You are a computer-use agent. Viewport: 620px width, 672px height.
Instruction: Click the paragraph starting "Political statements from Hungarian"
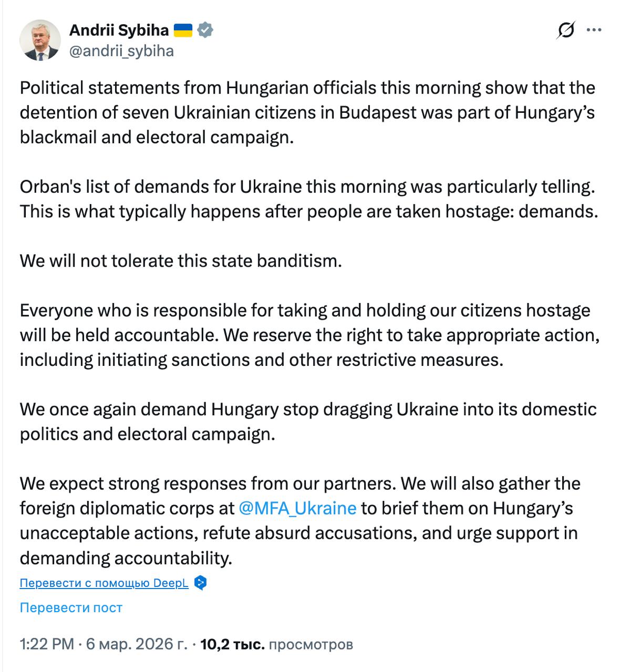click(307, 112)
